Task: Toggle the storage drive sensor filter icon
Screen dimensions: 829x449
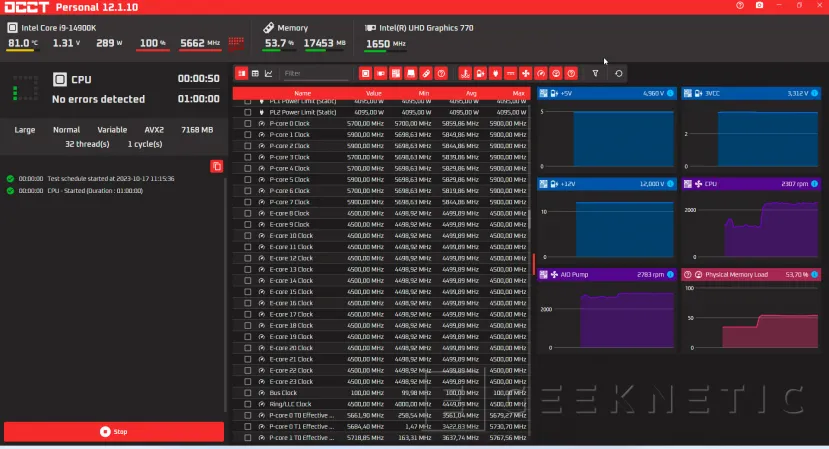Action: [411, 74]
